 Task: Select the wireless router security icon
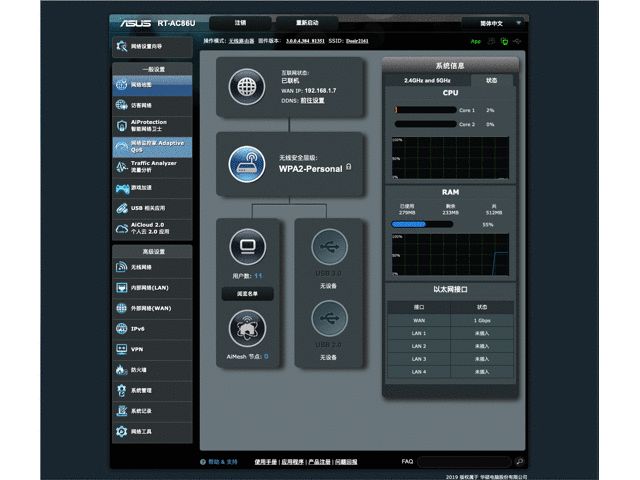click(247, 164)
